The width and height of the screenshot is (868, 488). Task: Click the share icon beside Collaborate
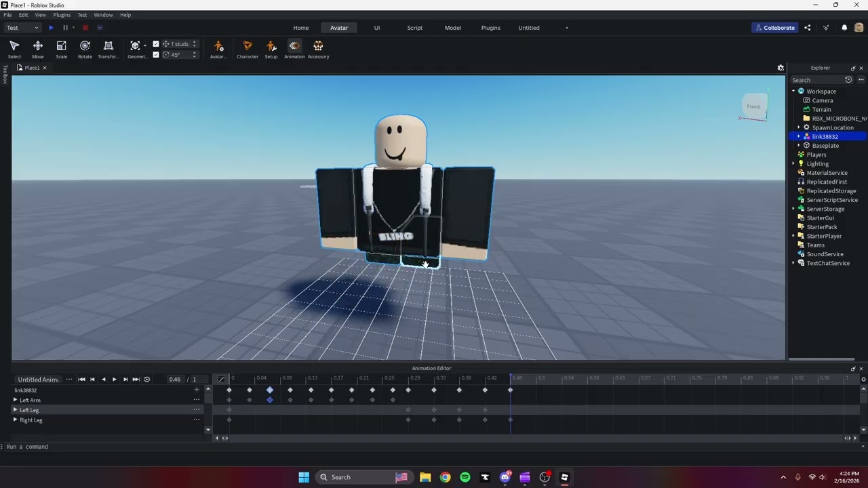(807, 28)
